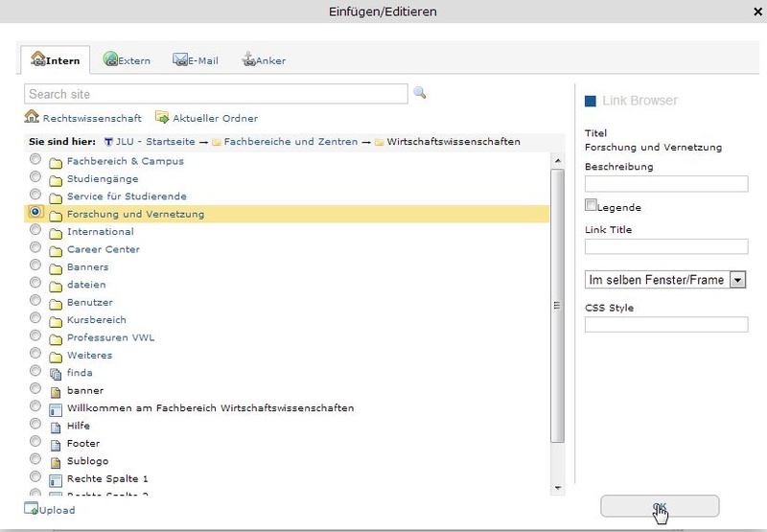Click the list scrollbar up arrow
Viewport: 767px width, 532px height.
[x=557, y=161]
